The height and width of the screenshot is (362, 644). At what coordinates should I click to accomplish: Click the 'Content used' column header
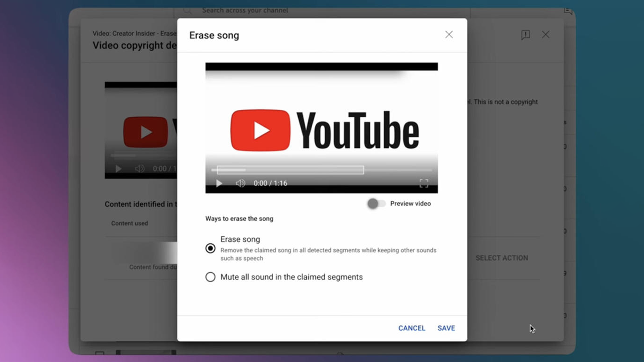tap(130, 223)
